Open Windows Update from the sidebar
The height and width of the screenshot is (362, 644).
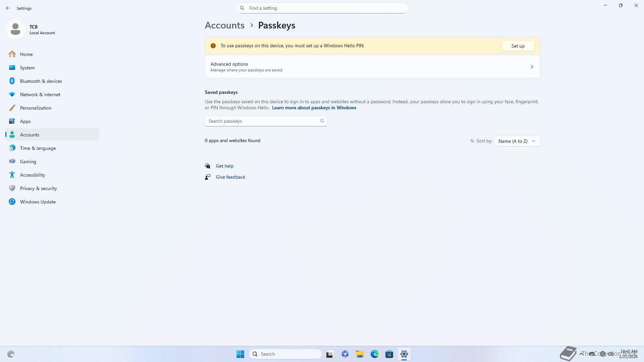pos(38,202)
